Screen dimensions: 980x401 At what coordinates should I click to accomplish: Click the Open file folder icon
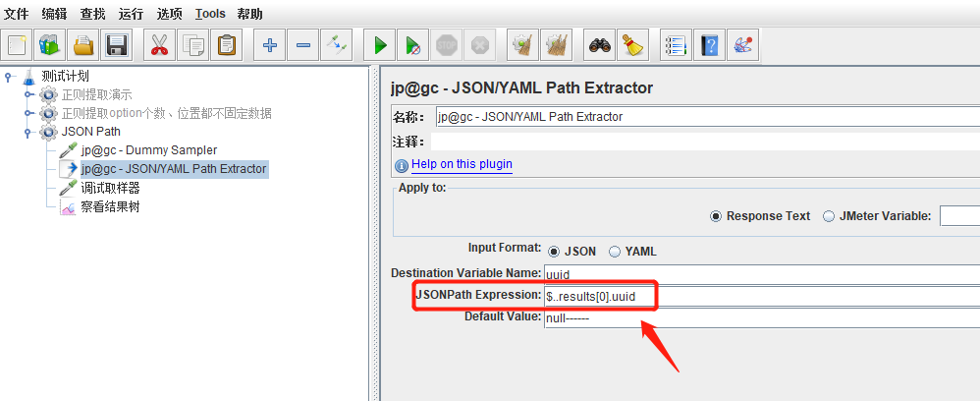pos(83,45)
